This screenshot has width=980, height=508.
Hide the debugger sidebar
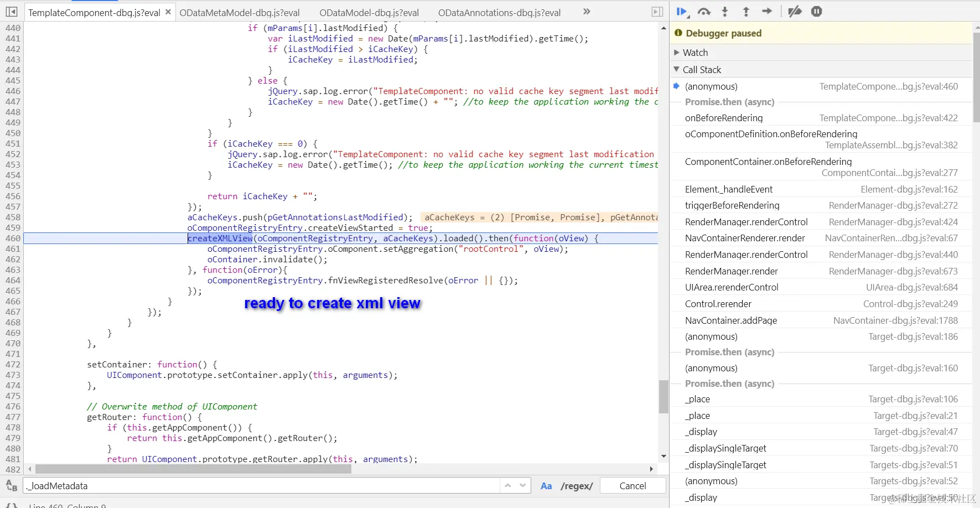pyautogui.click(x=657, y=12)
